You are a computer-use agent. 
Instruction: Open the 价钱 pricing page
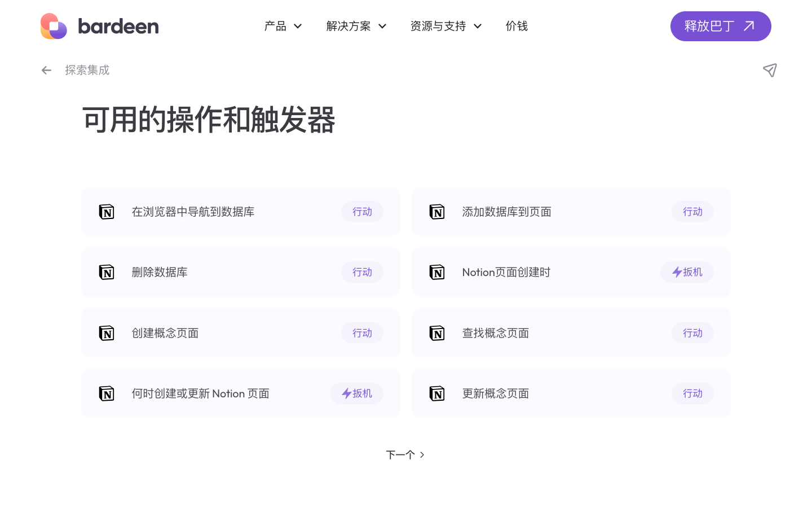click(517, 26)
